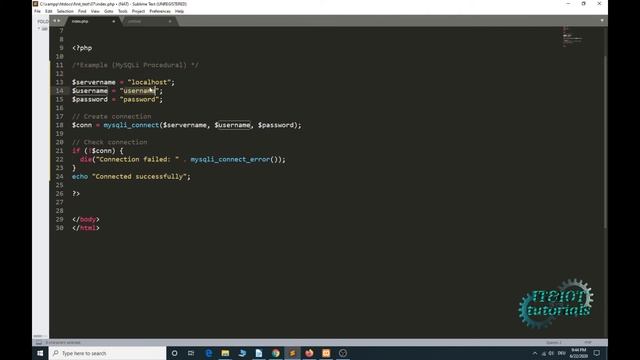Open Task View from the taskbar

[x=191, y=353]
